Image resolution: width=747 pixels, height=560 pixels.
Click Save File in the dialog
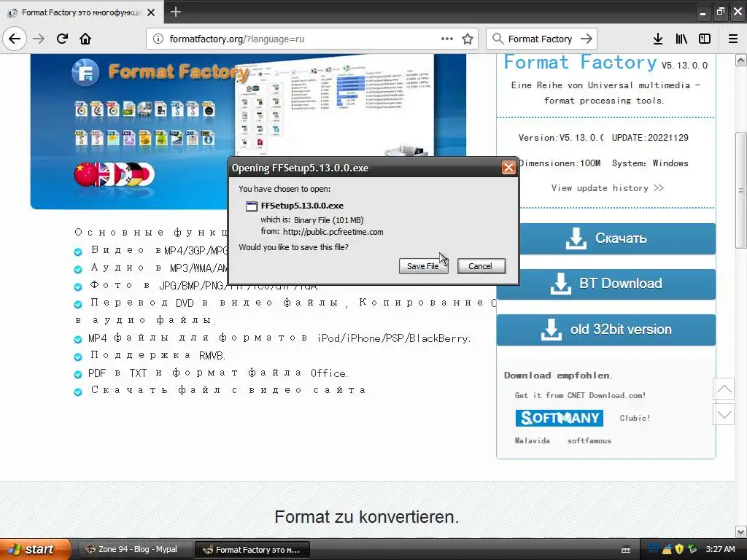click(423, 266)
